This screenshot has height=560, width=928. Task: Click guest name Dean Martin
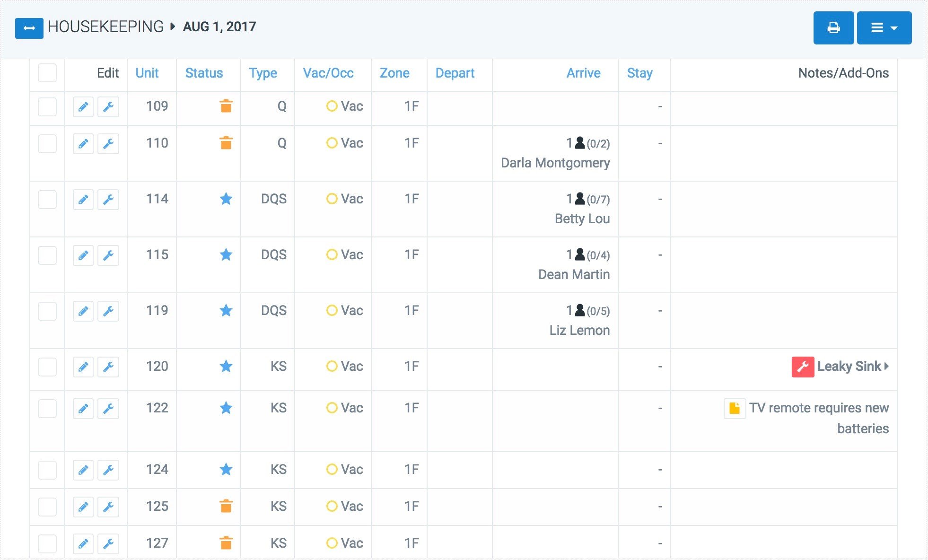[574, 274]
